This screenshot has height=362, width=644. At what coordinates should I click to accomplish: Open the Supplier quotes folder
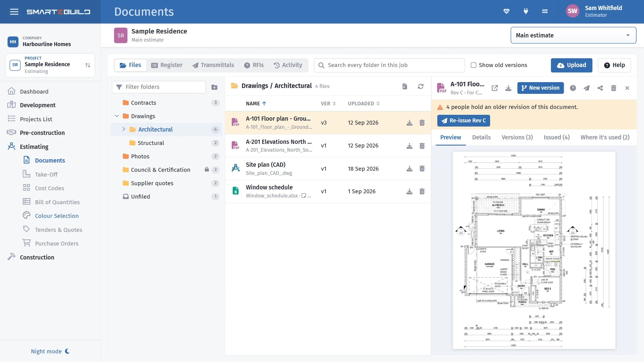(x=166, y=183)
